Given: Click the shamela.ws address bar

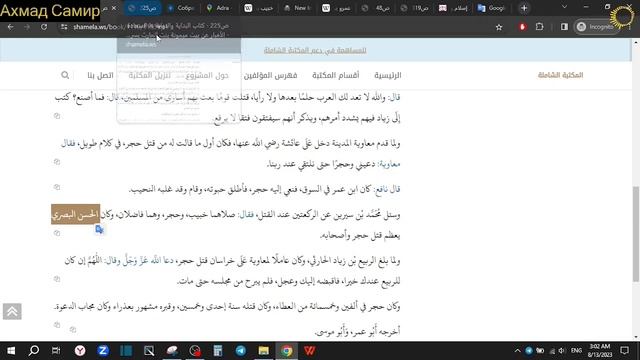Looking at the screenshot, I should pyautogui.click(x=278, y=27).
